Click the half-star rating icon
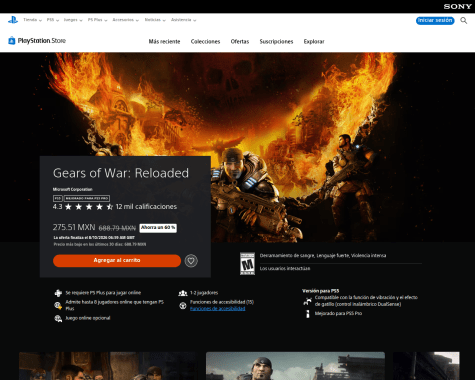The width and height of the screenshot is (475, 380). point(109,207)
